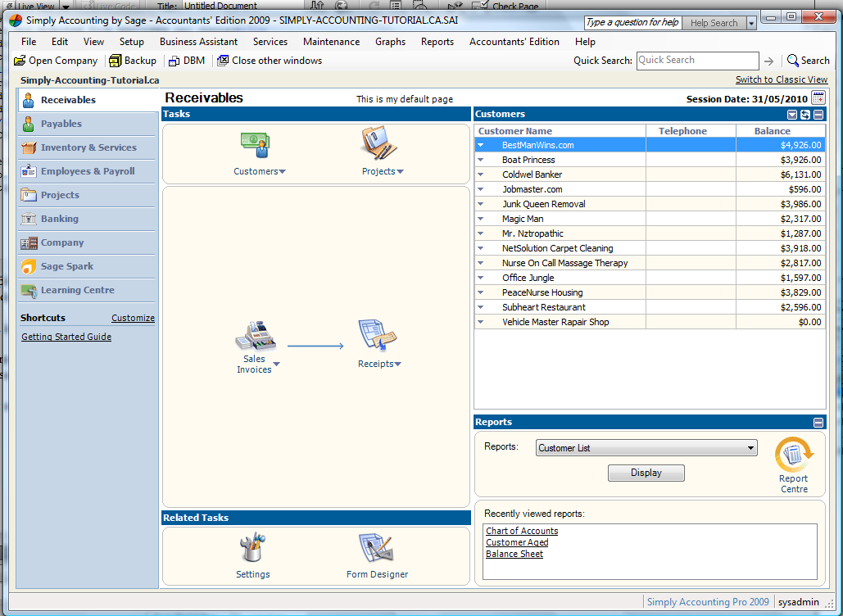
Task: Expand the Customers task dropdown arrow
Action: 283,171
